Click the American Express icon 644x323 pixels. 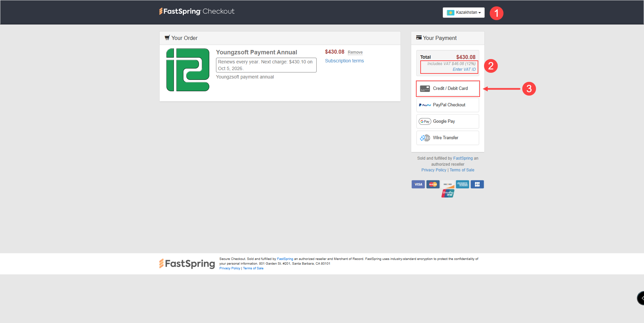click(x=463, y=184)
